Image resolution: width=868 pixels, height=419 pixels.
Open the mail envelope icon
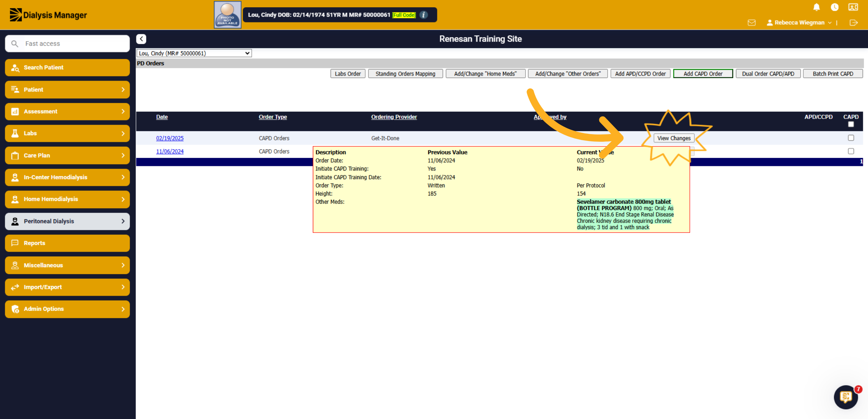point(752,23)
